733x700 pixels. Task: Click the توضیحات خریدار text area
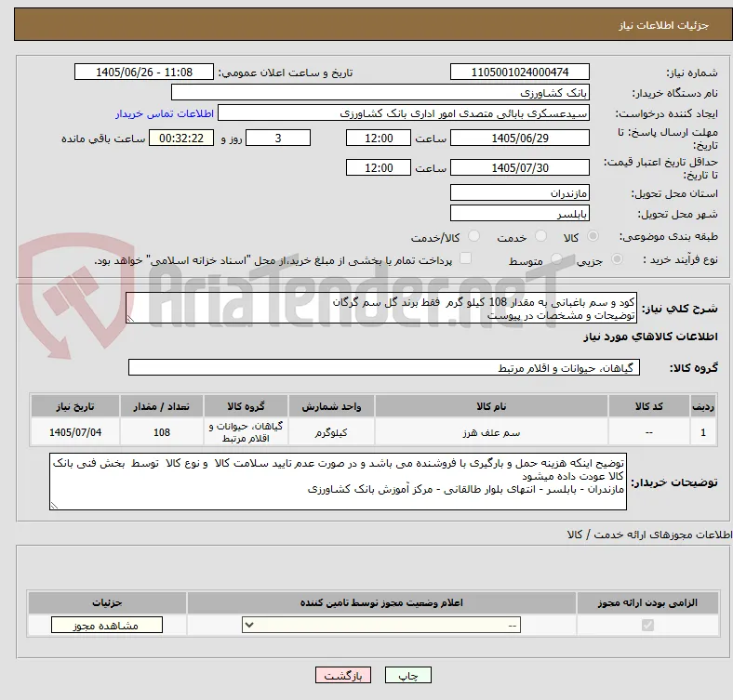coord(338,482)
